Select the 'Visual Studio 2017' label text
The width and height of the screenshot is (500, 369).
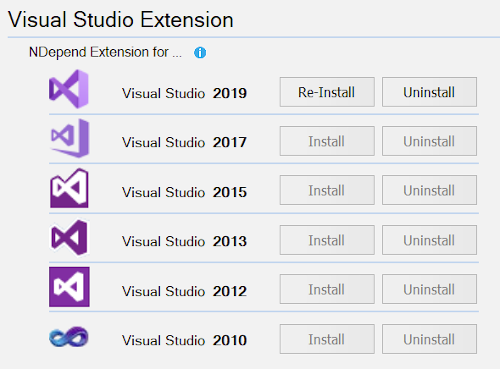click(184, 142)
